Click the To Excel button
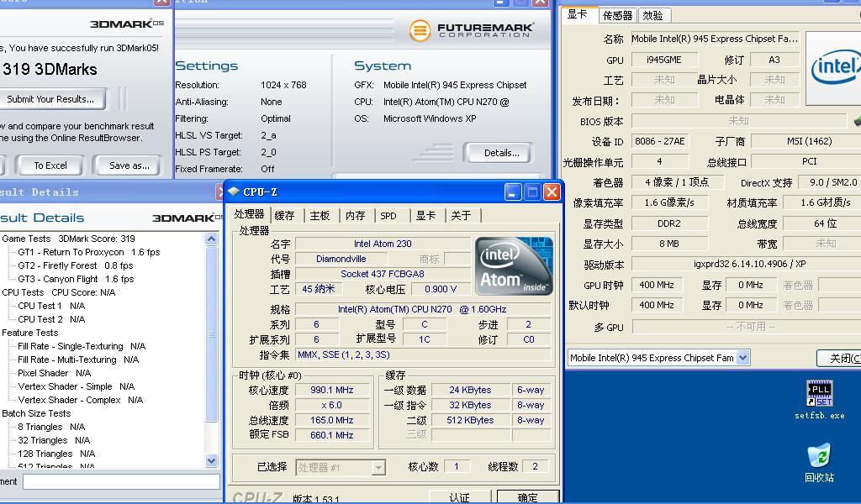This screenshot has width=861, height=504. [50, 165]
